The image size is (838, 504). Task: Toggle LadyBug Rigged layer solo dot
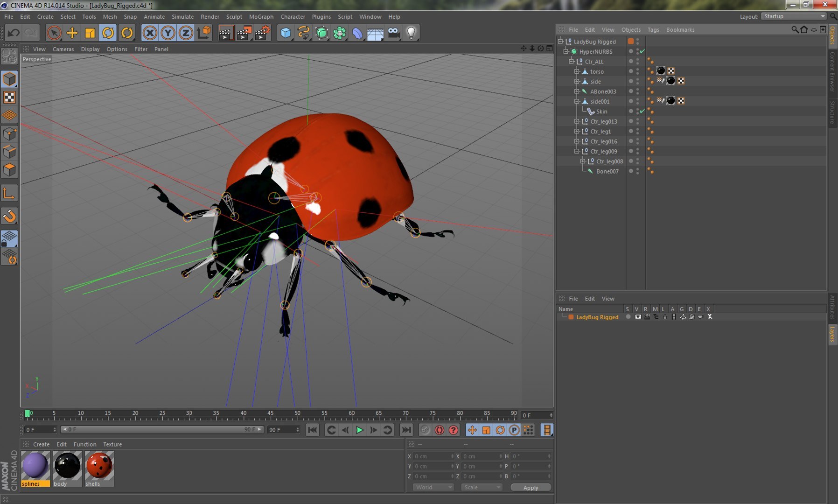(628, 316)
